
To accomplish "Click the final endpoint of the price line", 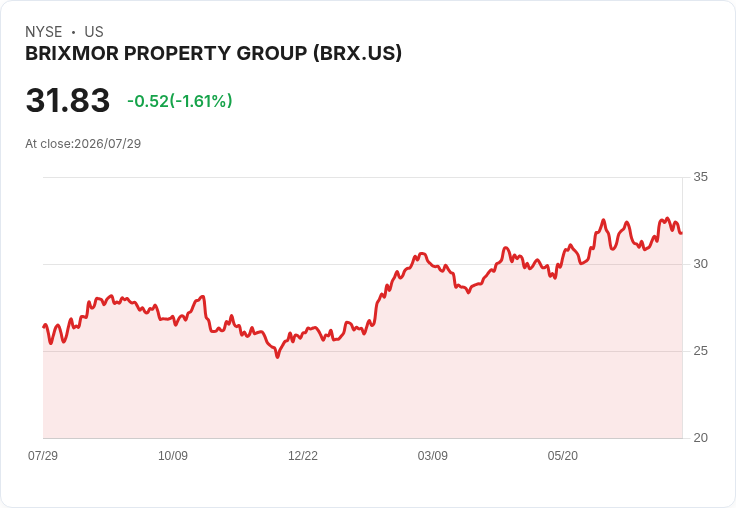I will [x=681, y=233].
